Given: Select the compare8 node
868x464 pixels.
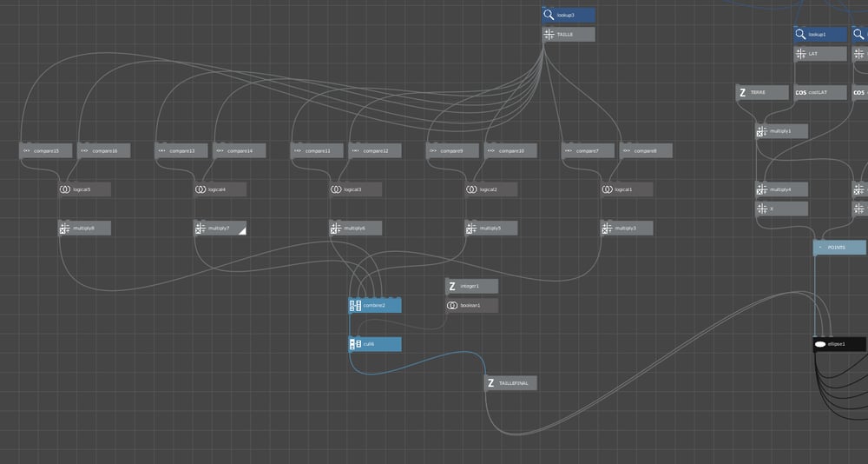Looking at the screenshot, I should coord(647,151).
